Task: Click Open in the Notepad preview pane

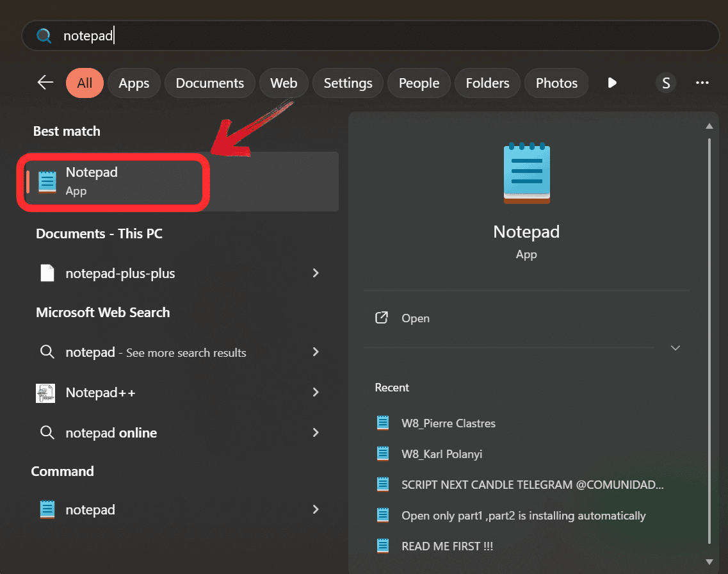Action: (x=415, y=318)
